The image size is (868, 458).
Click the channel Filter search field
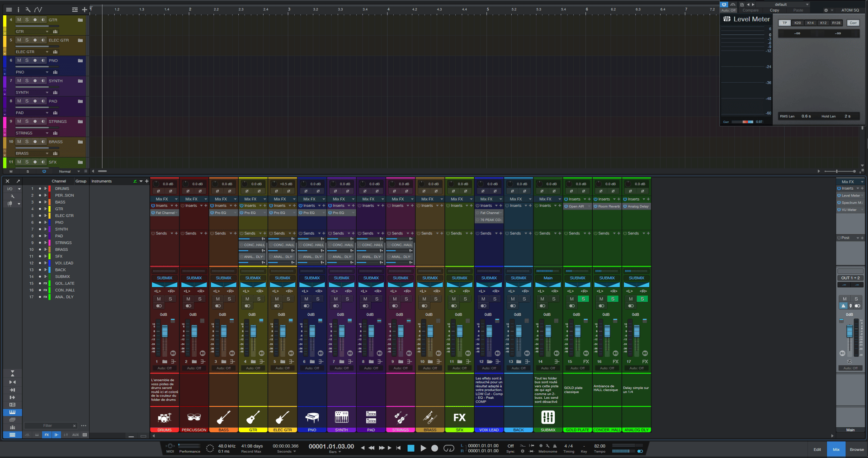47,425
